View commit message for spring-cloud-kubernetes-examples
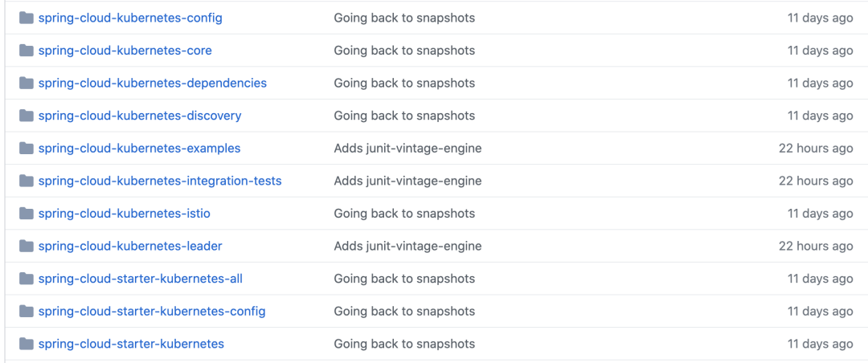868x363 pixels. [407, 149]
